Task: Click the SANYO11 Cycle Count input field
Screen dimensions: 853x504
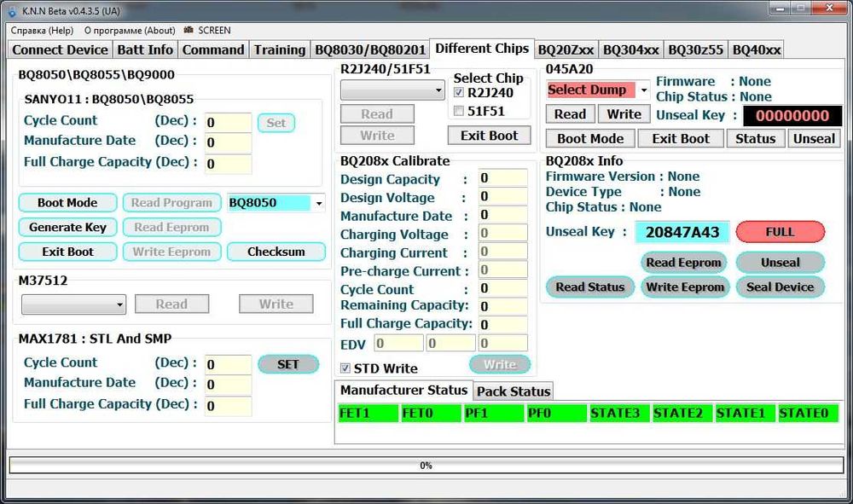Action: pos(228,122)
